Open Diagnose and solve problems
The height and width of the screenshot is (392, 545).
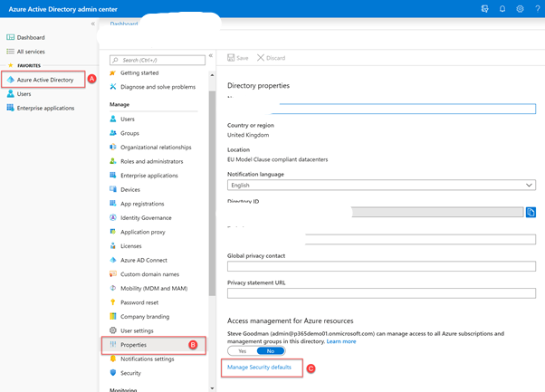tap(158, 87)
